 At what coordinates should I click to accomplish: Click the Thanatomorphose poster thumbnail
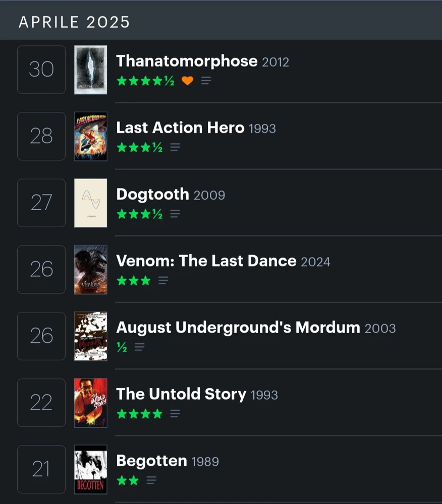coord(91,70)
